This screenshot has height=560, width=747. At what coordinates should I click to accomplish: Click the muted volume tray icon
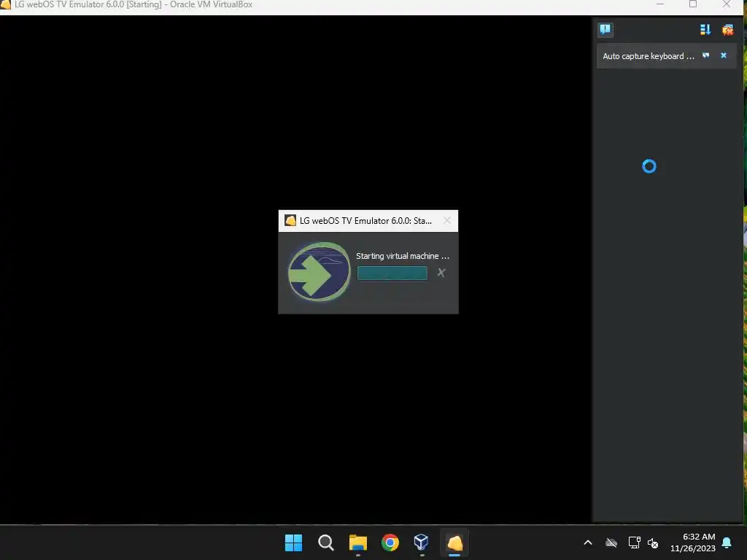click(x=653, y=542)
